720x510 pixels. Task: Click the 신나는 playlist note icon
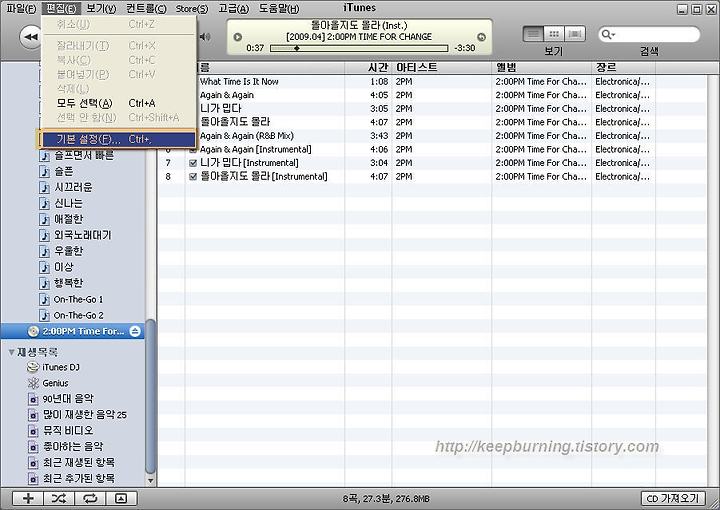coord(45,203)
